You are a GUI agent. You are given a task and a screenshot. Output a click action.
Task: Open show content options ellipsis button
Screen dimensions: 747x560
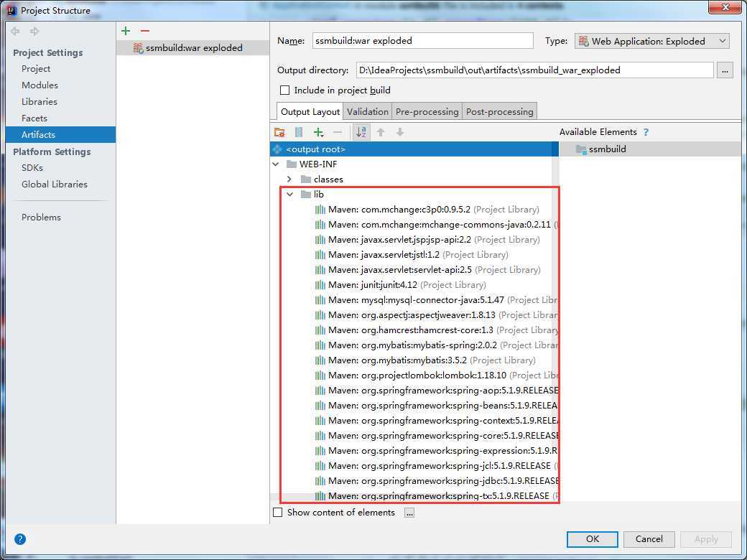click(409, 513)
